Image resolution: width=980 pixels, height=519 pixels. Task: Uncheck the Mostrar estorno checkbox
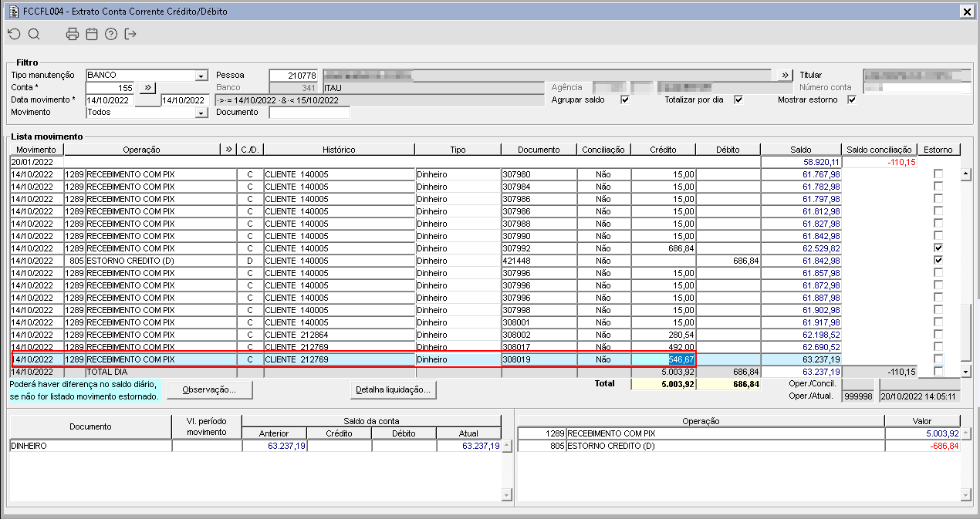(x=852, y=99)
